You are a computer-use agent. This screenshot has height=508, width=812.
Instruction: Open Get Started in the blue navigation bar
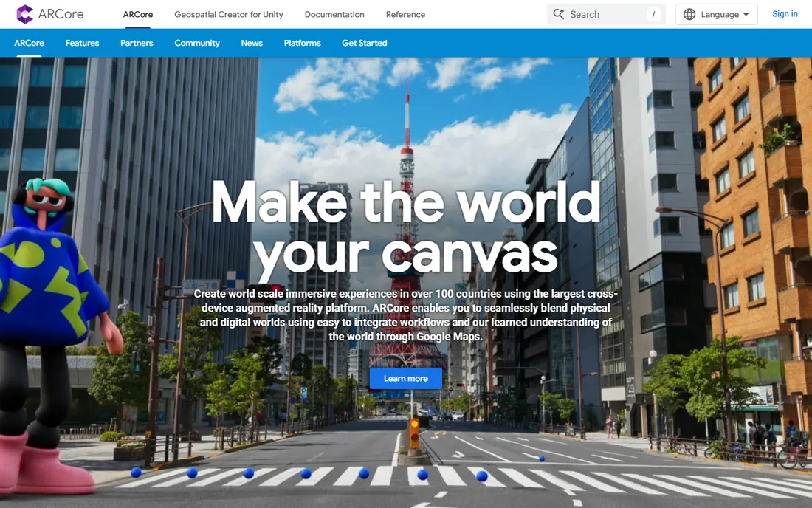pos(365,43)
